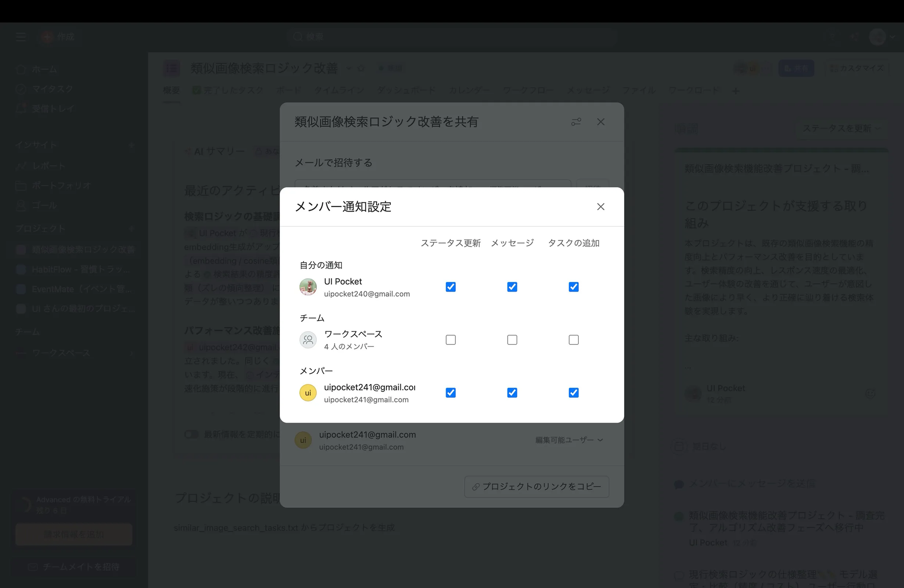
Task: Open マイタスク in the sidebar
Action: tap(74, 89)
